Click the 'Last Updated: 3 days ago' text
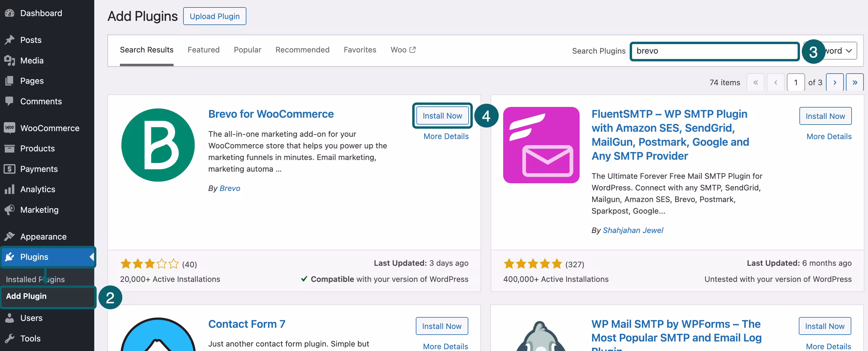The image size is (868, 351). tap(421, 263)
